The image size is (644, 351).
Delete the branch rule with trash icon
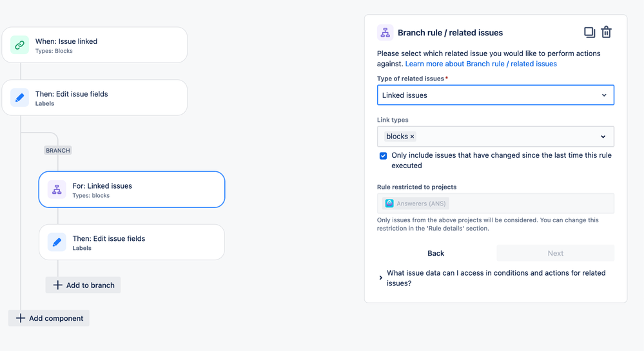606,32
